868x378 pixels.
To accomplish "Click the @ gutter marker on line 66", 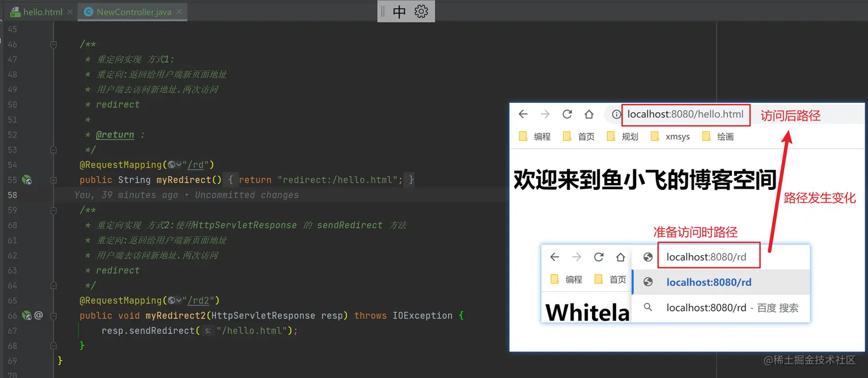I will pos(38,315).
